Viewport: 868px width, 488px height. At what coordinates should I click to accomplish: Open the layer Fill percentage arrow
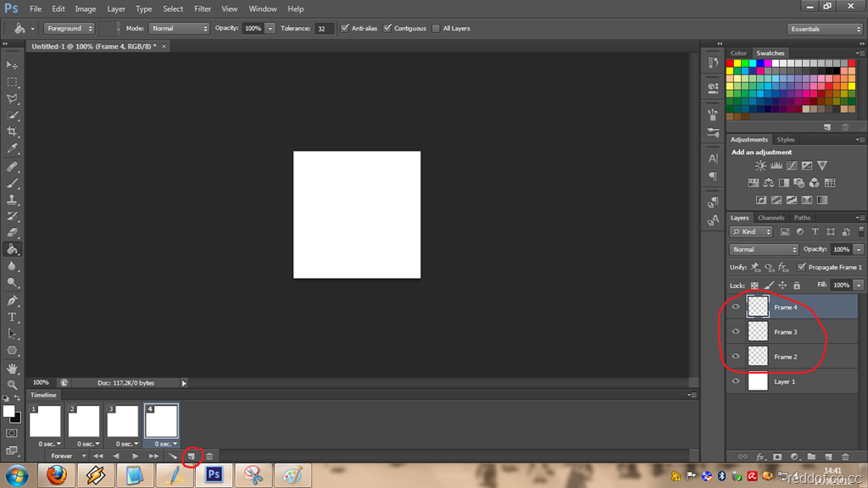tap(859, 286)
